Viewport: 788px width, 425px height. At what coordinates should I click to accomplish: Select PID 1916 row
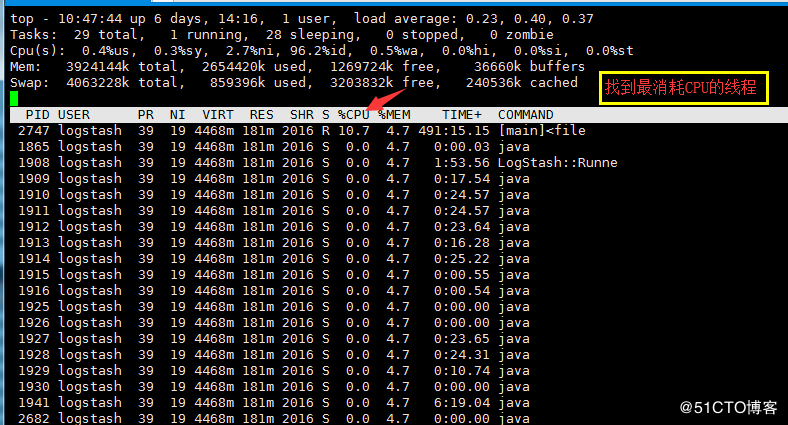(274, 291)
